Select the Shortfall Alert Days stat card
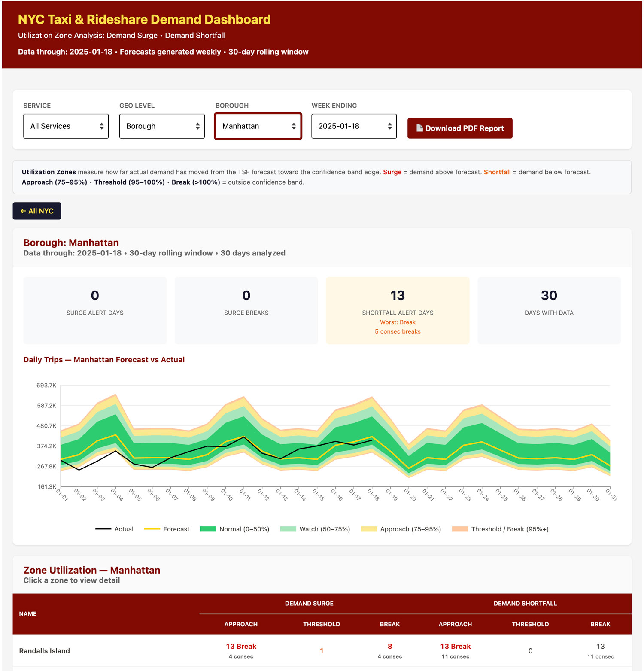 [x=398, y=310]
